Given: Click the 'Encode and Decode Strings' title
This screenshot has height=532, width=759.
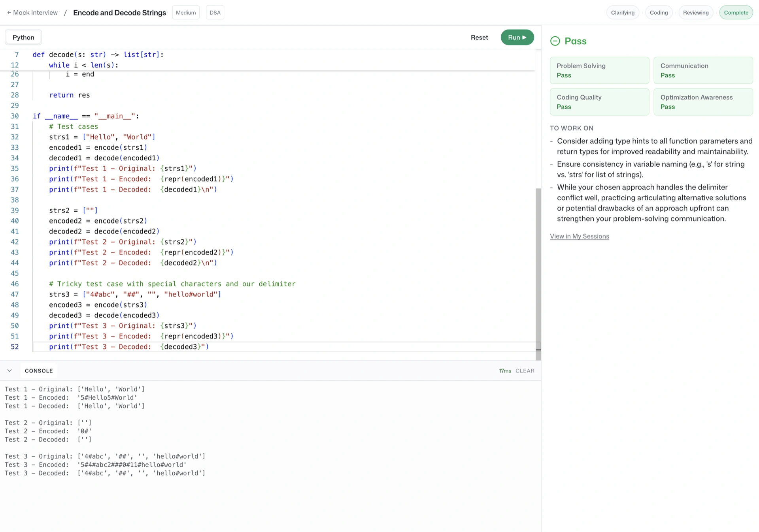Looking at the screenshot, I should point(119,13).
